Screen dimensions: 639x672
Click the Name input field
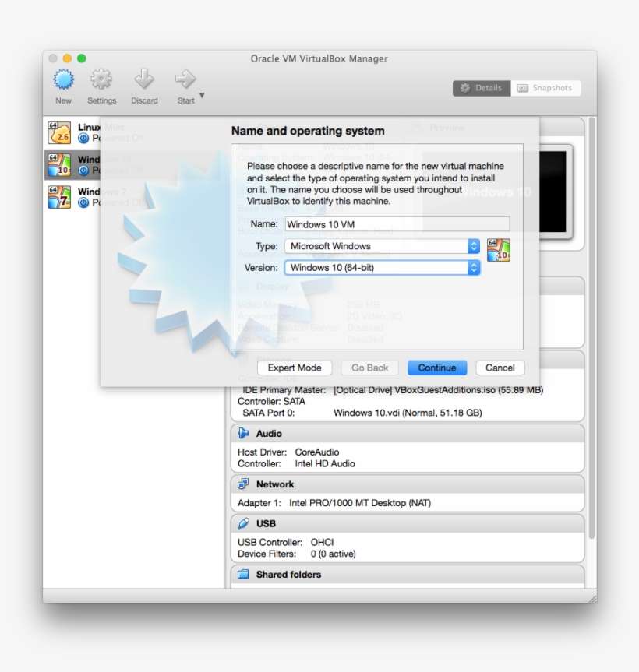coord(397,223)
